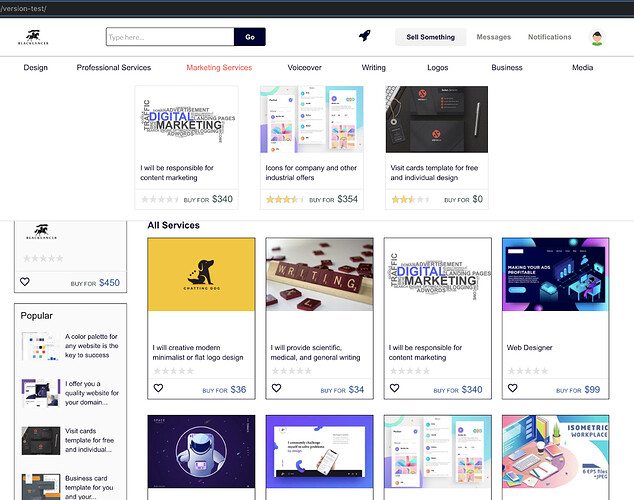This screenshot has height=500, width=634.
Task: Open Scrabble 'WRITING' tiles thumbnail
Action: [319, 274]
